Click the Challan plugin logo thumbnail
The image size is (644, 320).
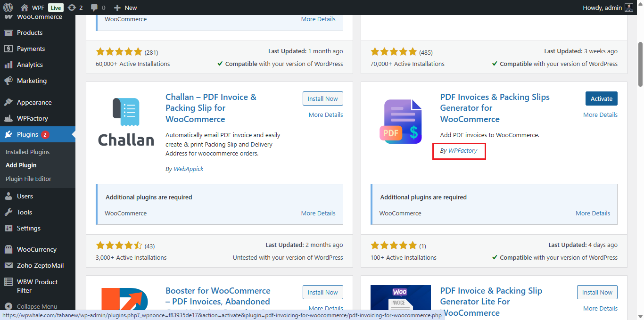click(x=126, y=122)
